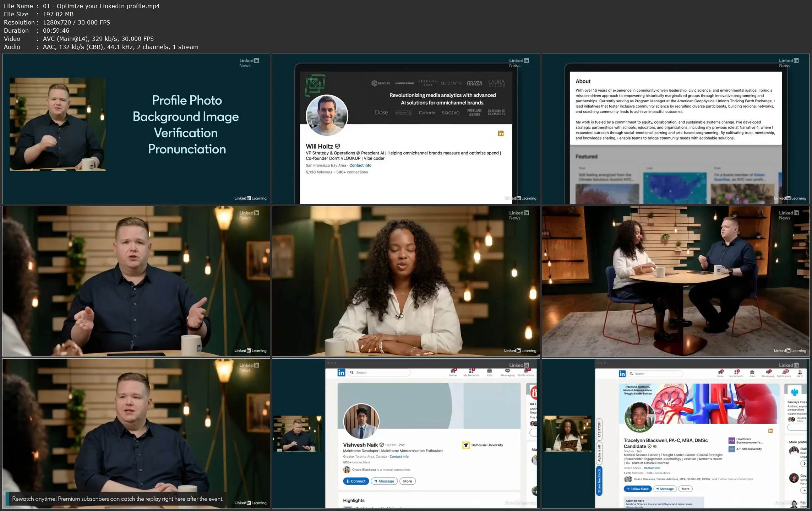
Task: Click Healthcare Businesswomen's logo icon
Action: point(732,441)
